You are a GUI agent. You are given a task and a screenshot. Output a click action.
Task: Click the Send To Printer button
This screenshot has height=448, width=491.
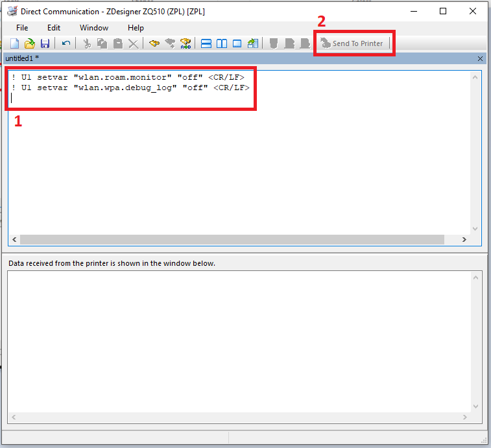point(352,43)
